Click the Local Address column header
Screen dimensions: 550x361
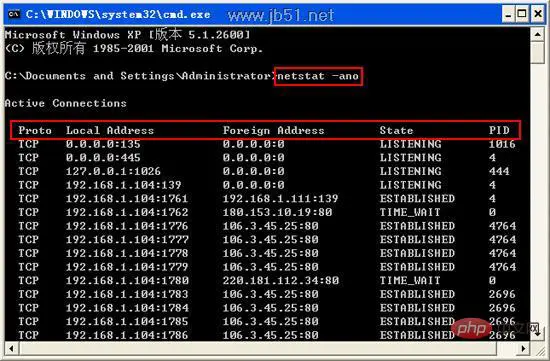(x=110, y=131)
